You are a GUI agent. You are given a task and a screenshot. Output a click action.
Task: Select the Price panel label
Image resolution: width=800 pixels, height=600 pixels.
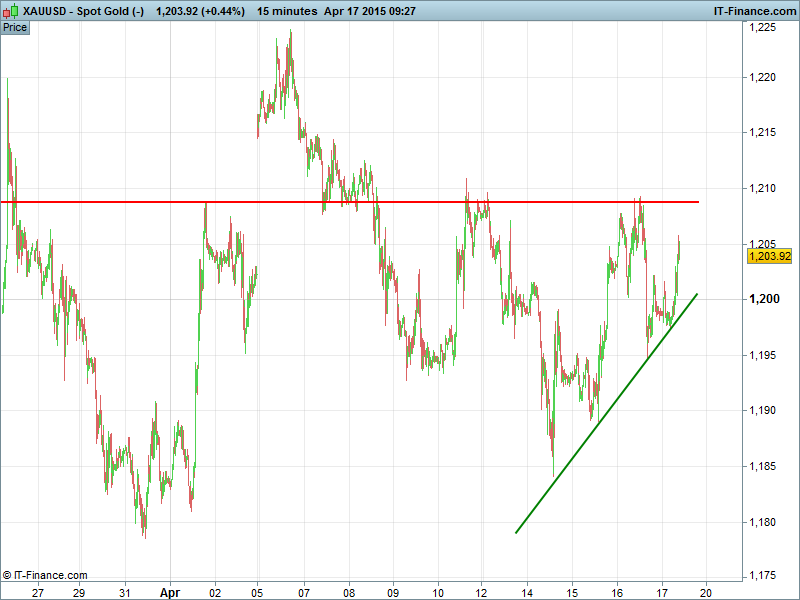click(15, 27)
